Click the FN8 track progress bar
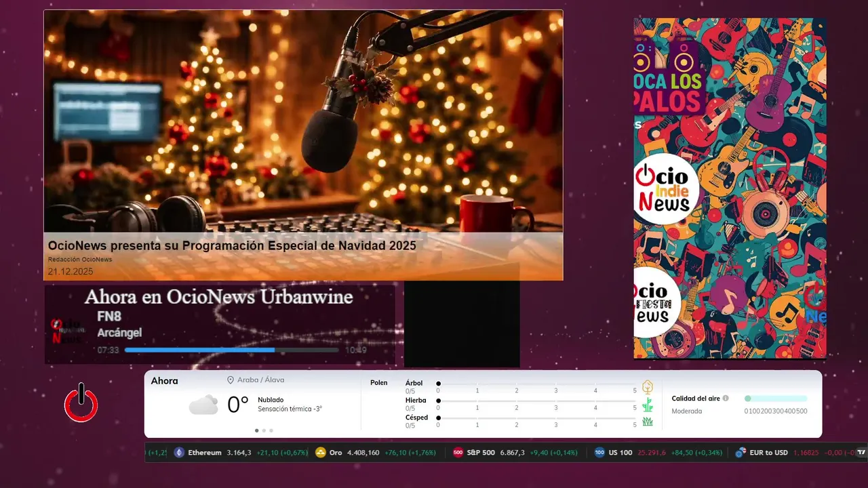 click(x=231, y=350)
